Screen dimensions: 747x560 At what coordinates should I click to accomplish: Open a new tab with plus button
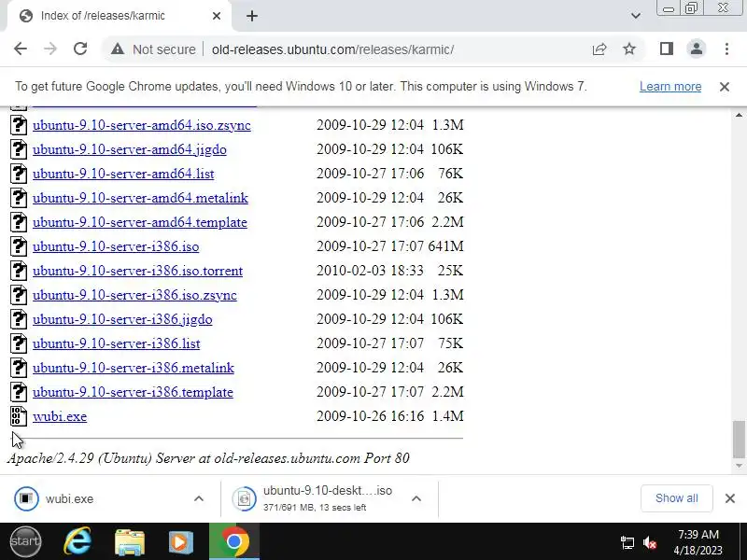coord(252,16)
